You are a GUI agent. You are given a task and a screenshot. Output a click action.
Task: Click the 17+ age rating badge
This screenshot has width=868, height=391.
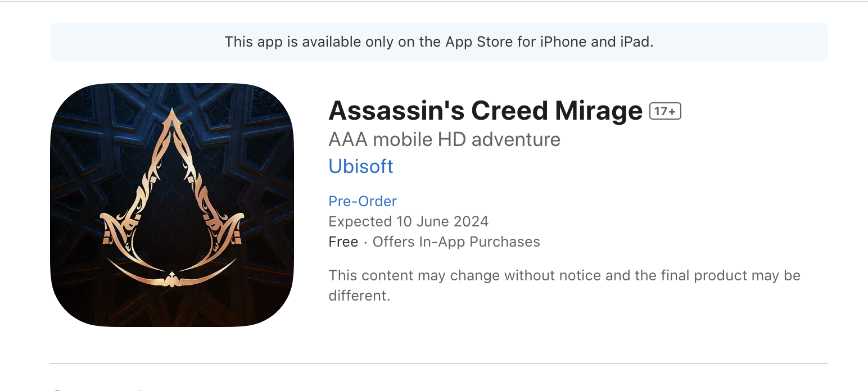coord(665,111)
